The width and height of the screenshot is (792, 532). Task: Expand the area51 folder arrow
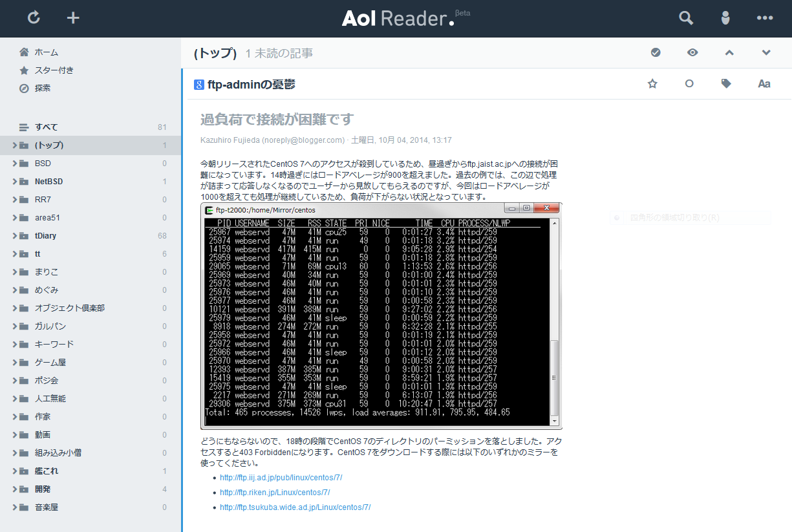pyautogui.click(x=14, y=217)
